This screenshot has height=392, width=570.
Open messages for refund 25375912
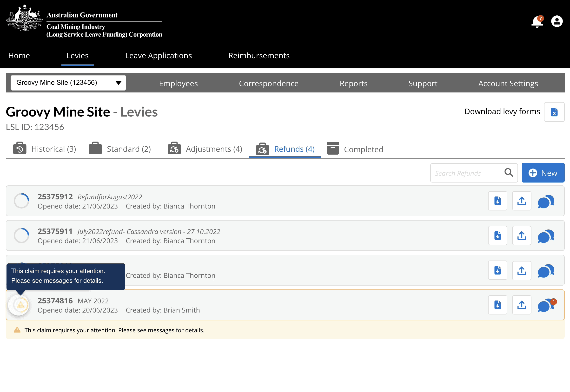(x=546, y=201)
